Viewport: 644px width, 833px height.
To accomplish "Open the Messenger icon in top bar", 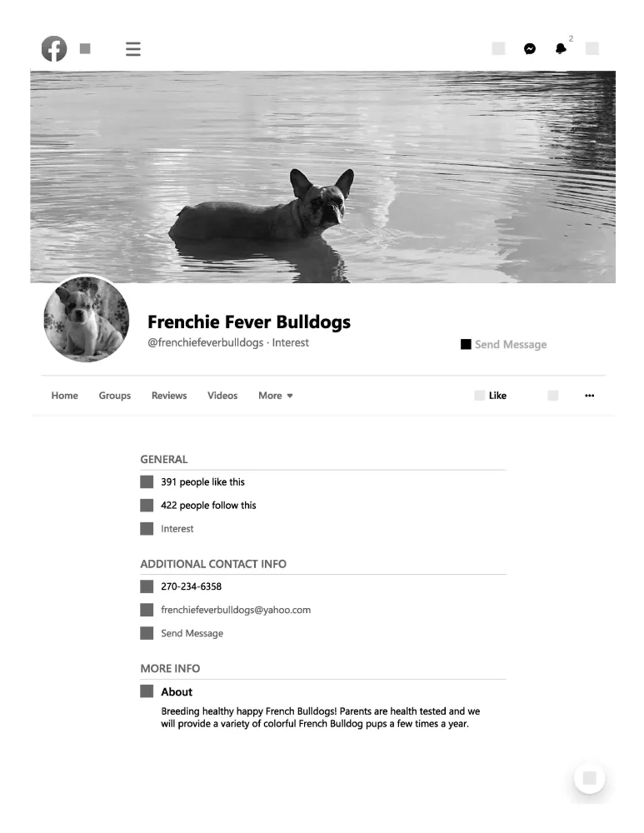I will (x=529, y=49).
